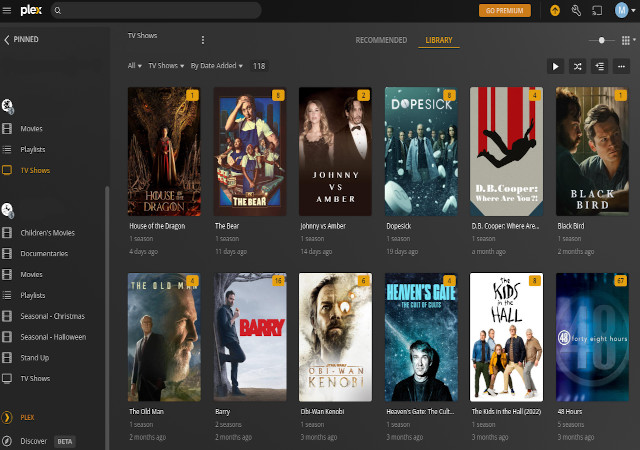Viewport: 640px width, 450px height.
Task: Change sorting via By Date Added dropdown
Action: coord(216,66)
